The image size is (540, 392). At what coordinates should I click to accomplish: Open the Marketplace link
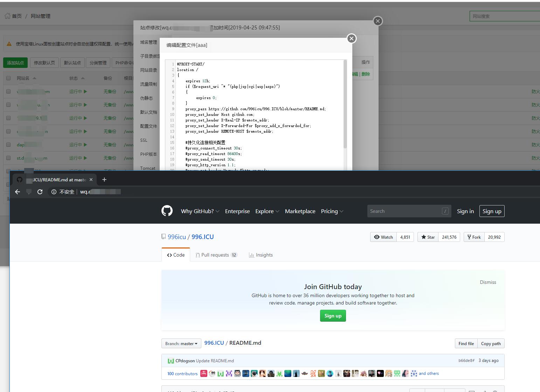(300, 211)
